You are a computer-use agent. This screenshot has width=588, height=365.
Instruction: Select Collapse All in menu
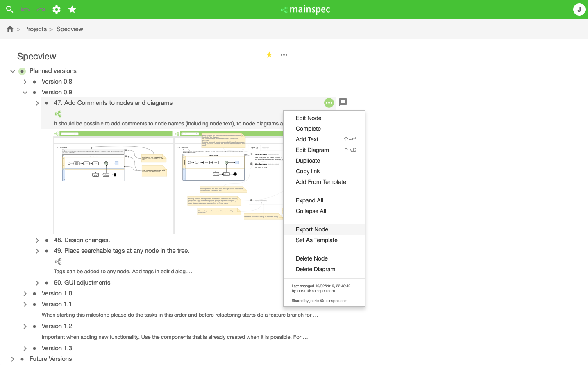click(x=324, y=211)
